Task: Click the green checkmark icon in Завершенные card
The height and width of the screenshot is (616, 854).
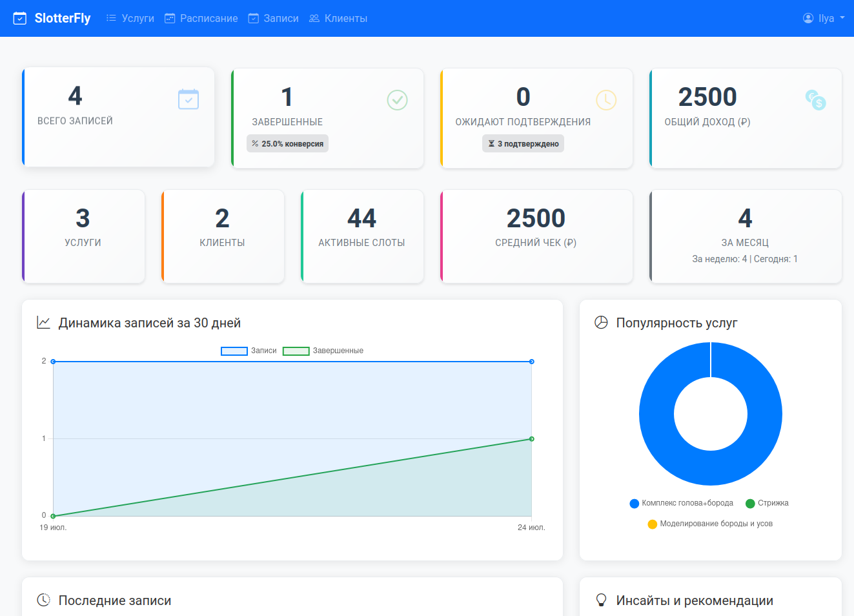Action: [398, 99]
